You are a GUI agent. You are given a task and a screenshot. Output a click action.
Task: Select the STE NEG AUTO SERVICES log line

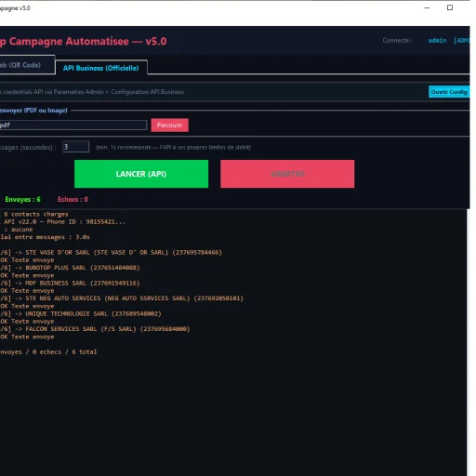[x=122, y=298]
